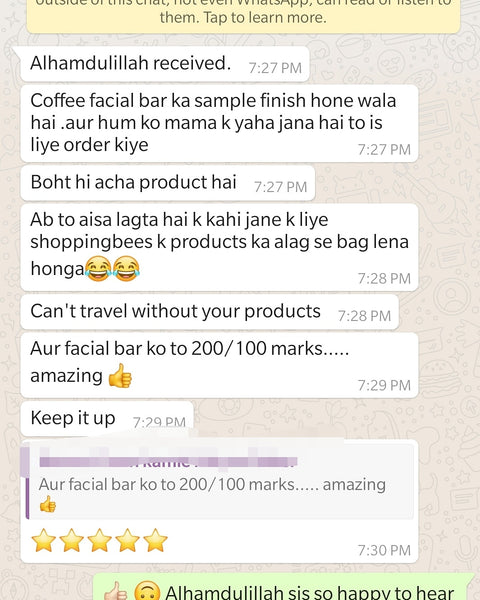Tap the fifth gold star emoji
This screenshot has height=600, width=480.
tap(155, 540)
